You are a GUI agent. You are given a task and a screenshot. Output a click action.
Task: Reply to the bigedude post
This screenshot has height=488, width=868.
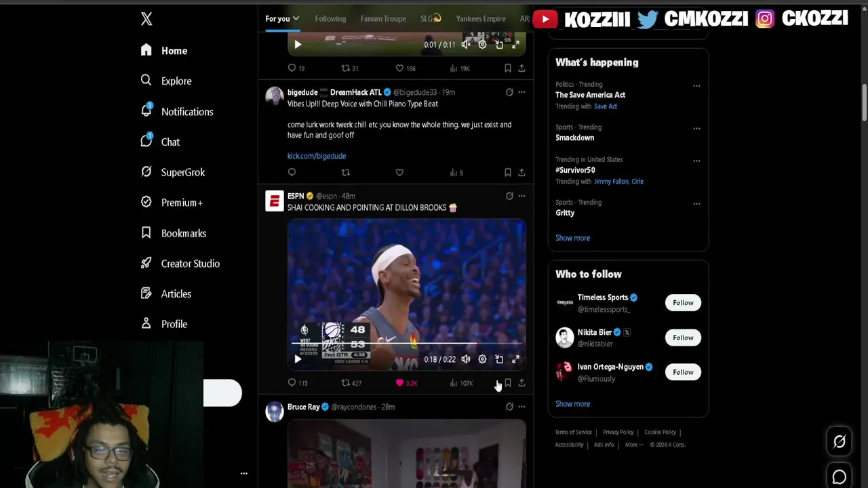(292, 173)
